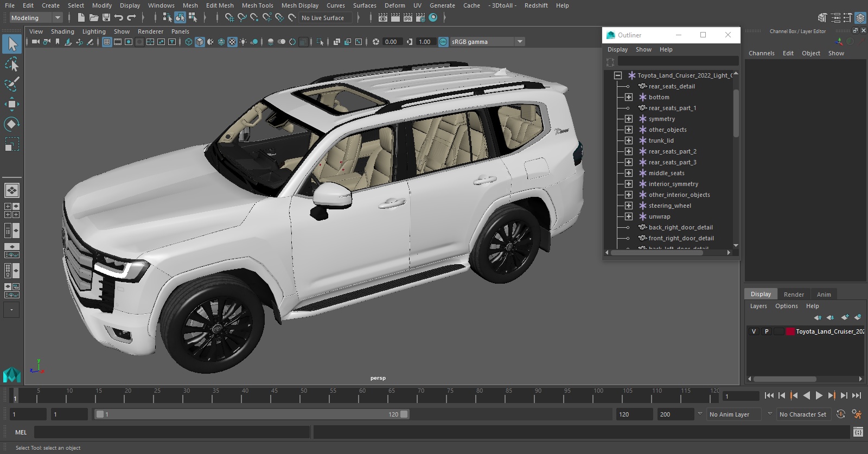This screenshot has height=454, width=868.
Task: Open the Redshift menu
Action: (x=536, y=5)
